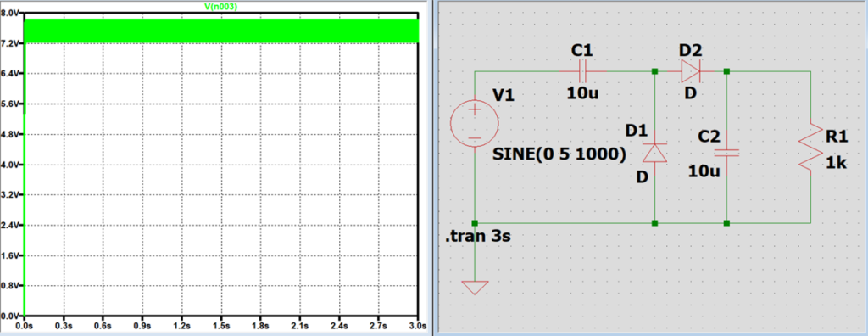Image resolution: width=868 pixels, height=336 pixels.
Task: Click the .tran 3s simulation directive
Action: (478, 238)
